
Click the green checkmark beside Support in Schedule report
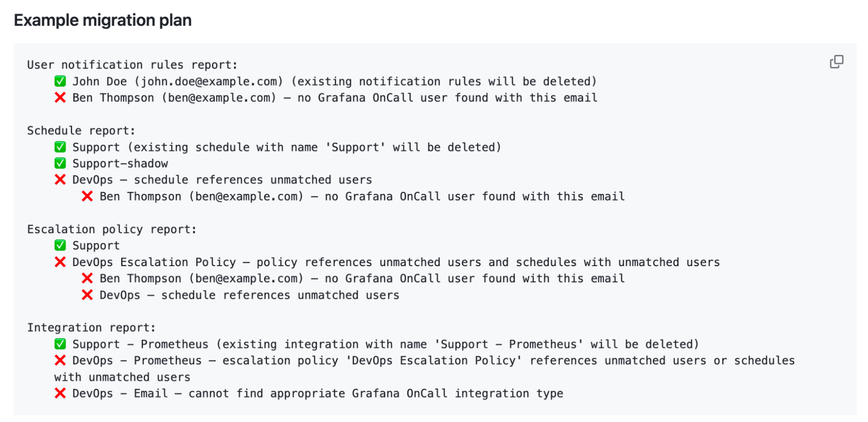pyautogui.click(x=60, y=147)
